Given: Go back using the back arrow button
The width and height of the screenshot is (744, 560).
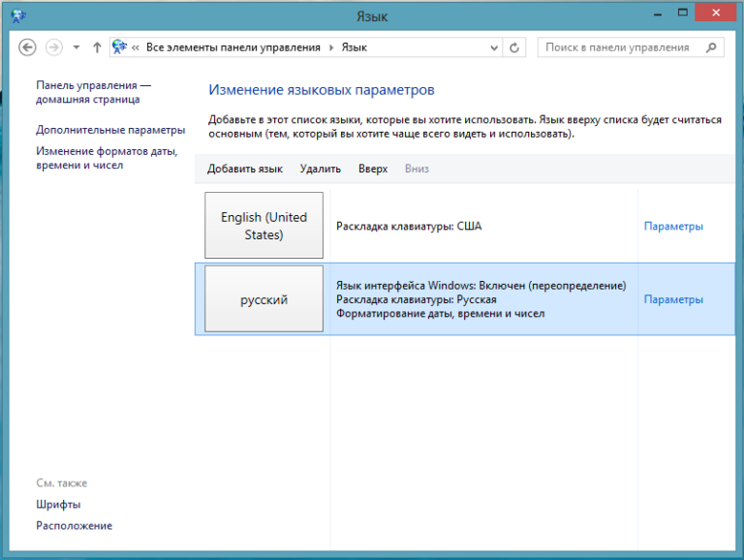Looking at the screenshot, I should tap(27, 47).
